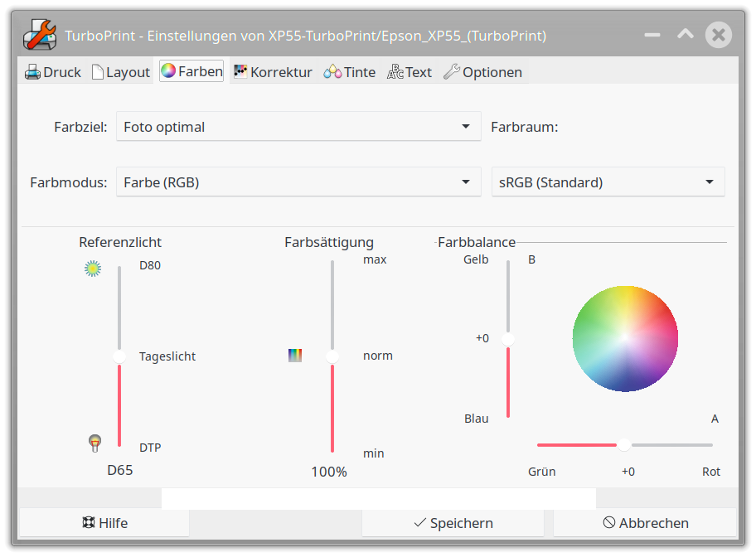Click the Referenzlicht slider handle
756x557 pixels.
[x=119, y=356]
